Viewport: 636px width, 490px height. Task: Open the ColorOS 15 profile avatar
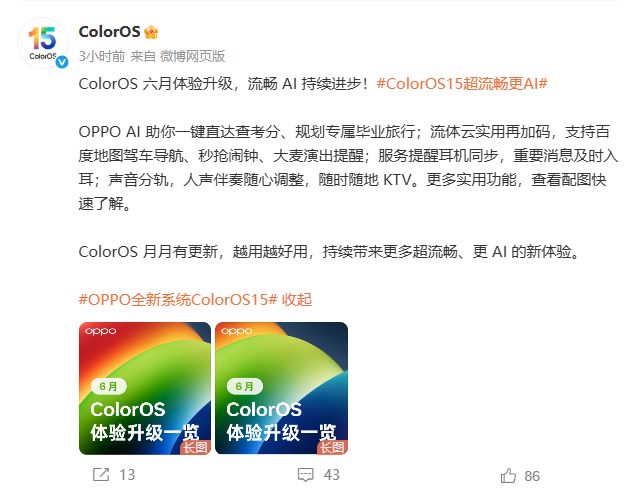pos(43,43)
